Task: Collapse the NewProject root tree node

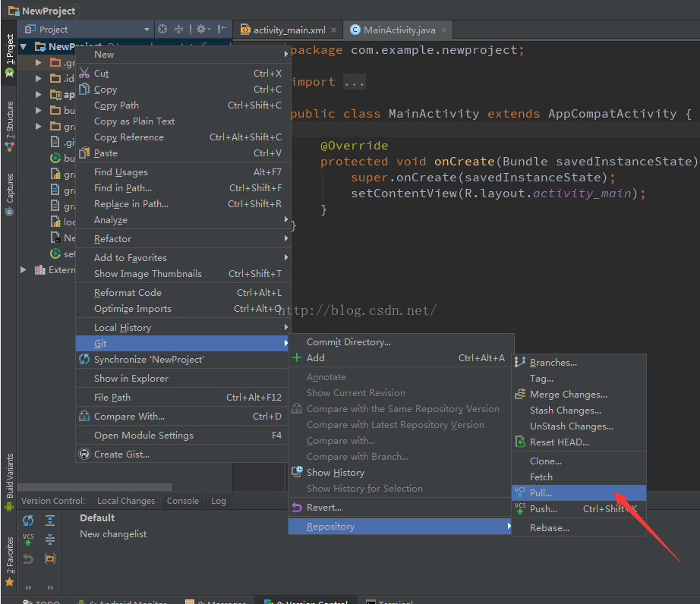Action: pos(24,46)
